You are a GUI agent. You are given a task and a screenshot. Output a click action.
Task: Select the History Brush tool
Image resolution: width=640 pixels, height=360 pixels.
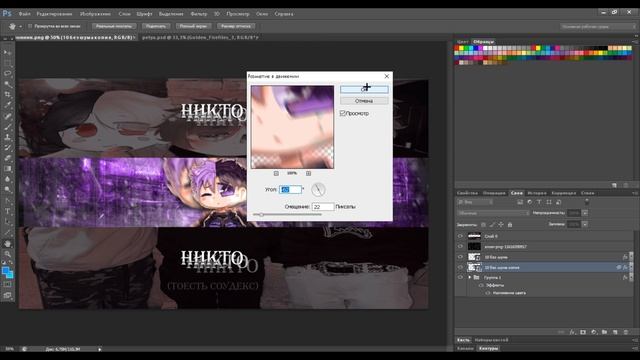(7, 148)
